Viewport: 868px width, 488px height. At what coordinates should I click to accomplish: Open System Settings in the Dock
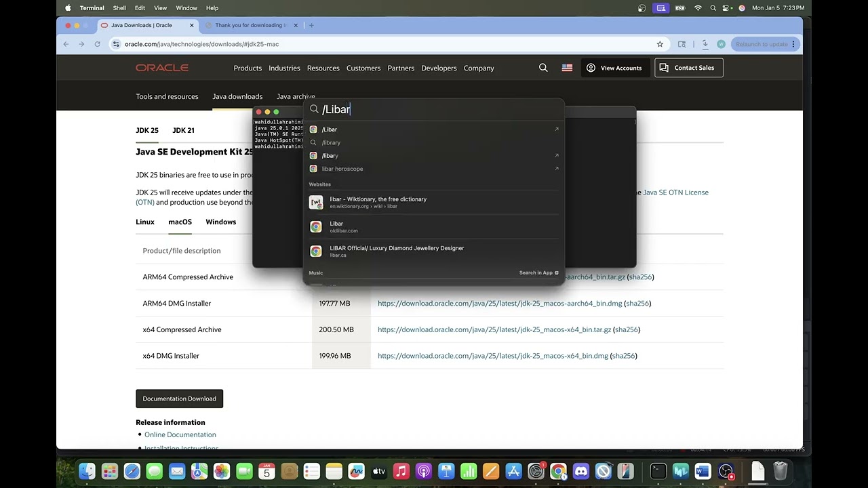click(x=536, y=471)
